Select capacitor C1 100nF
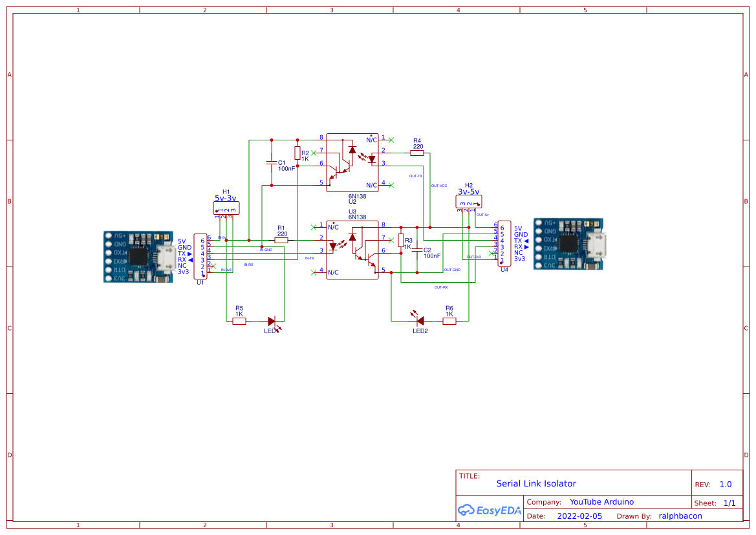 (272, 163)
